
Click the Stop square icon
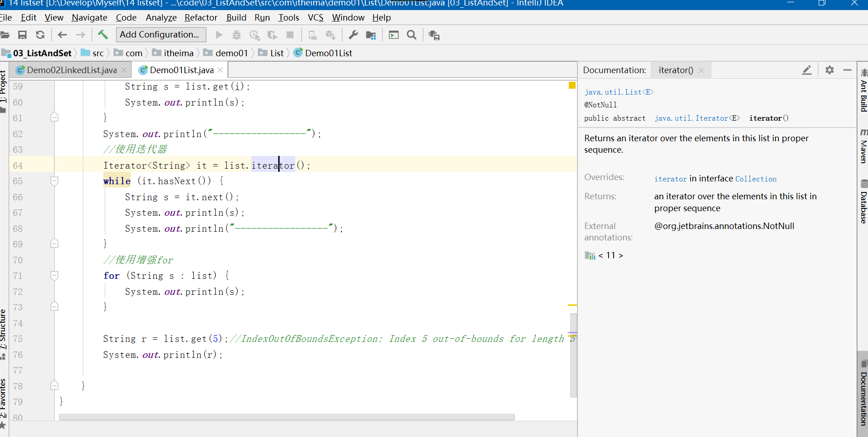290,35
